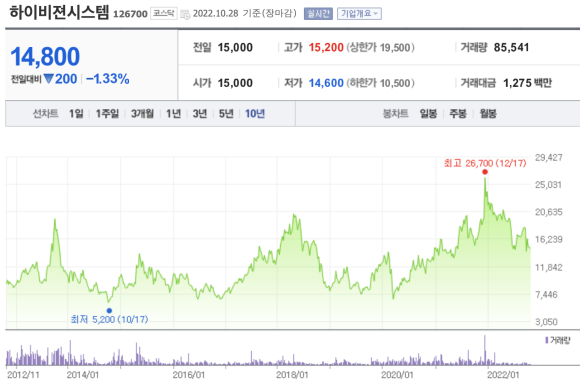The width and height of the screenshot is (580, 392).
Task: Select the 1주일 line chart tab
Action: (x=107, y=114)
